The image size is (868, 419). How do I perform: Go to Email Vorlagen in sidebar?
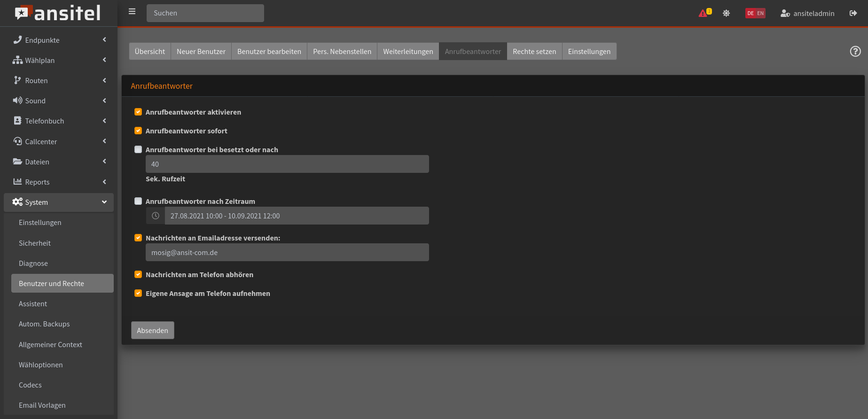[42, 405]
